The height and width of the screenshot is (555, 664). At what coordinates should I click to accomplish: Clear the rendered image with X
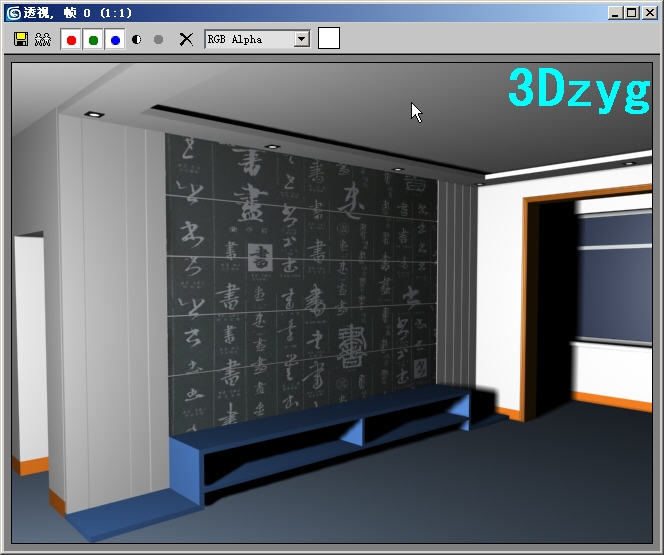[x=186, y=39]
